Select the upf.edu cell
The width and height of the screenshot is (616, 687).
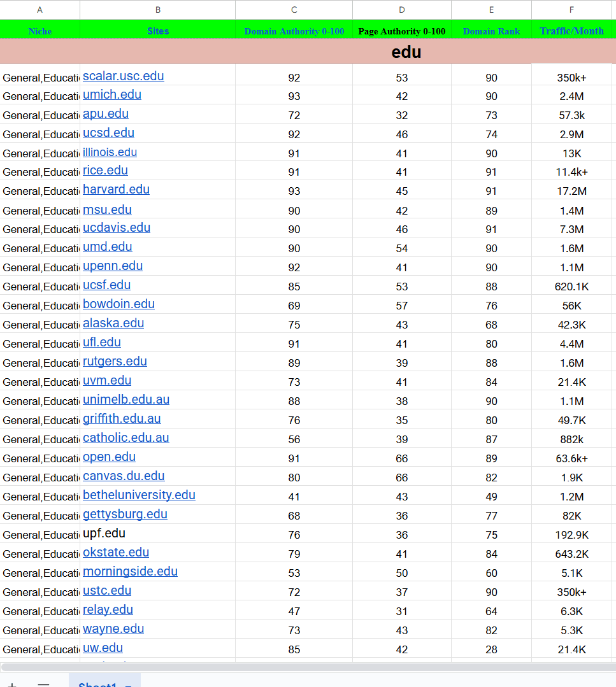pyautogui.click(x=157, y=534)
